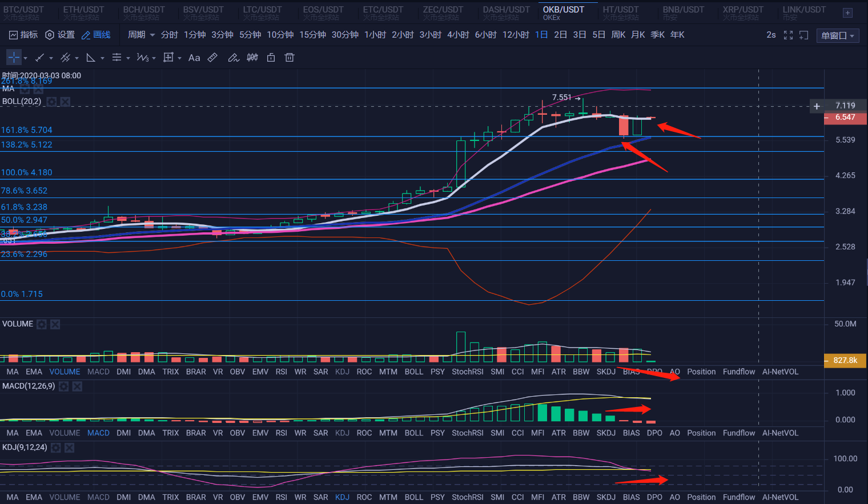Toggle the 指标 indicators button
This screenshot has width=868, height=504.
point(23,35)
